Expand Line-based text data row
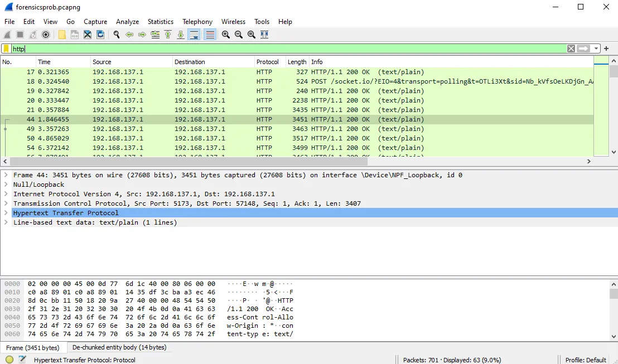This screenshot has width=618, height=364. [x=6, y=222]
